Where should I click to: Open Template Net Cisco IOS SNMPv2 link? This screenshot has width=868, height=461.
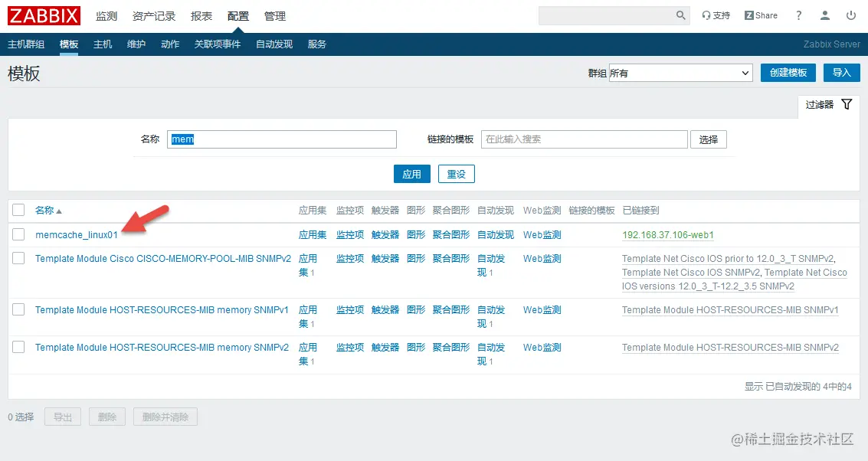pos(691,273)
